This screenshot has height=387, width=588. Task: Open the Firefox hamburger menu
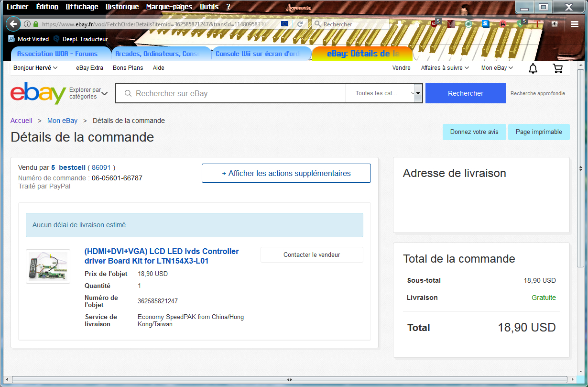pyautogui.click(x=575, y=24)
